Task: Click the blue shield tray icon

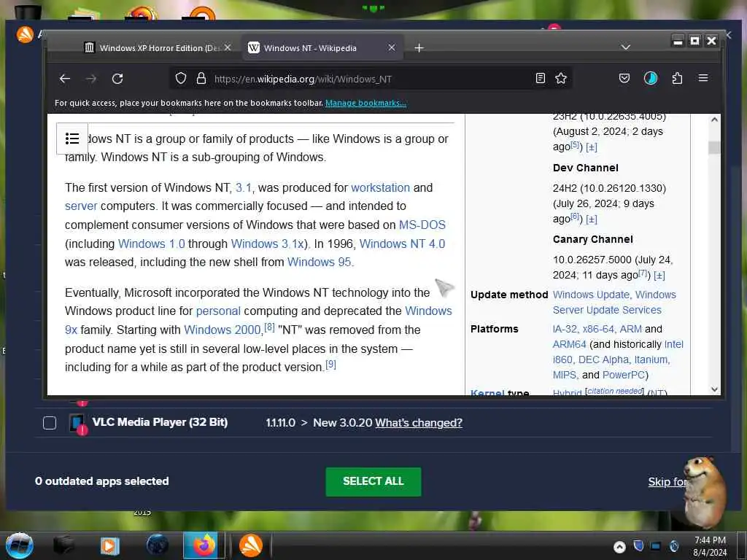Action: [x=638, y=545]
